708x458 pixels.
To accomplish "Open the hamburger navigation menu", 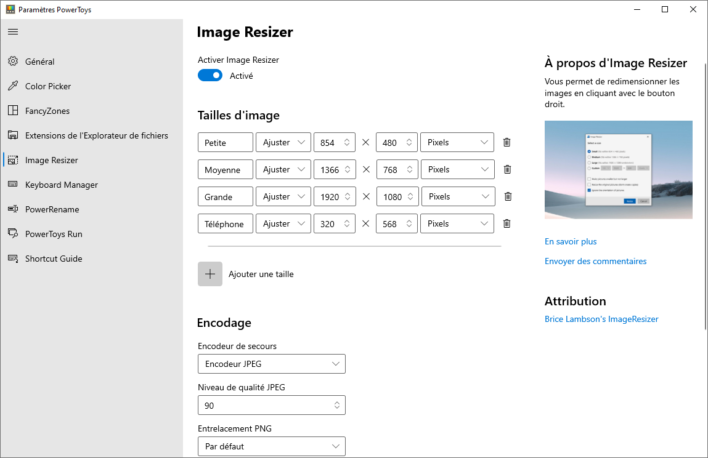I will coord(13,32).
